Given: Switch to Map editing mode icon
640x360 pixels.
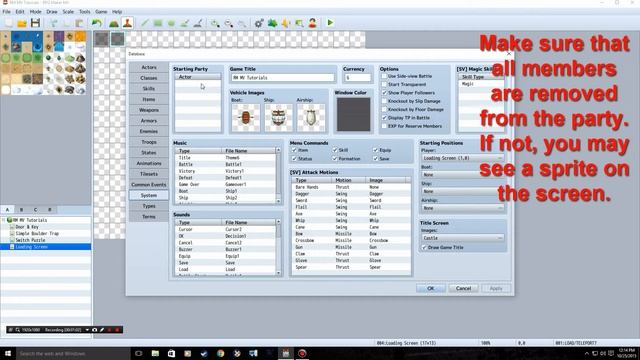Looking at the screenshot, I should click(x=113, y=23).
